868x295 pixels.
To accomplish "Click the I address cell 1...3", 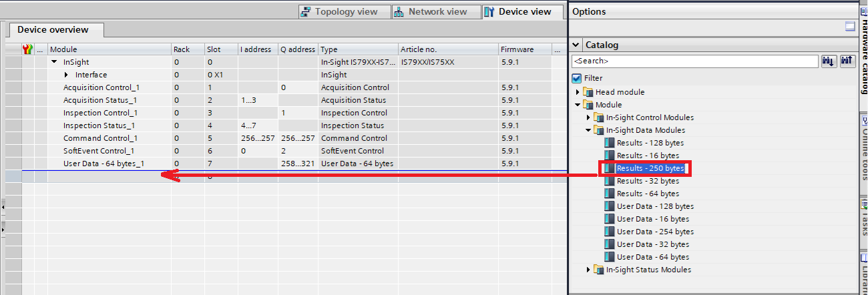I will (x=258, y=100).
